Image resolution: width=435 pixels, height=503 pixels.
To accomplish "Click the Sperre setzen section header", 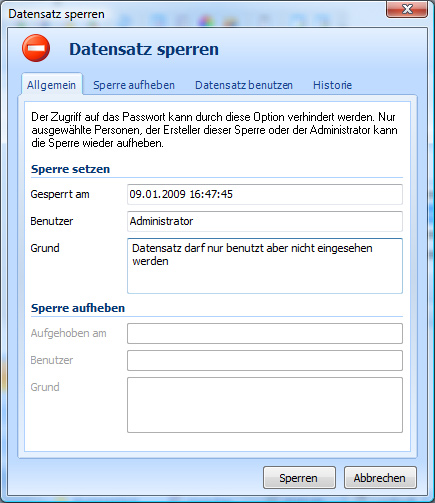I will point(70,169).
